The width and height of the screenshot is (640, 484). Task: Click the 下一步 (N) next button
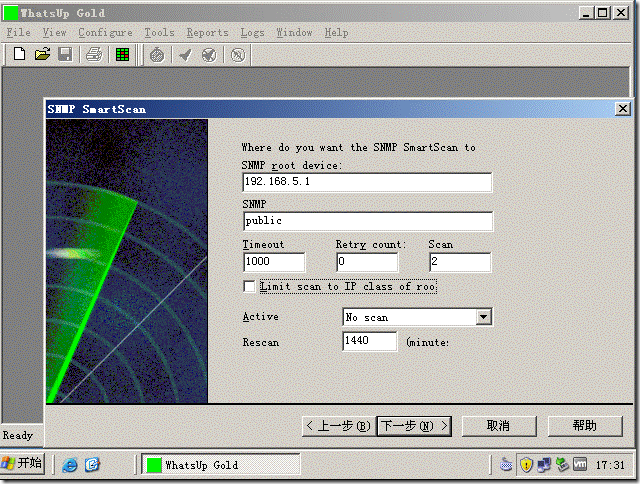(414, 426)
